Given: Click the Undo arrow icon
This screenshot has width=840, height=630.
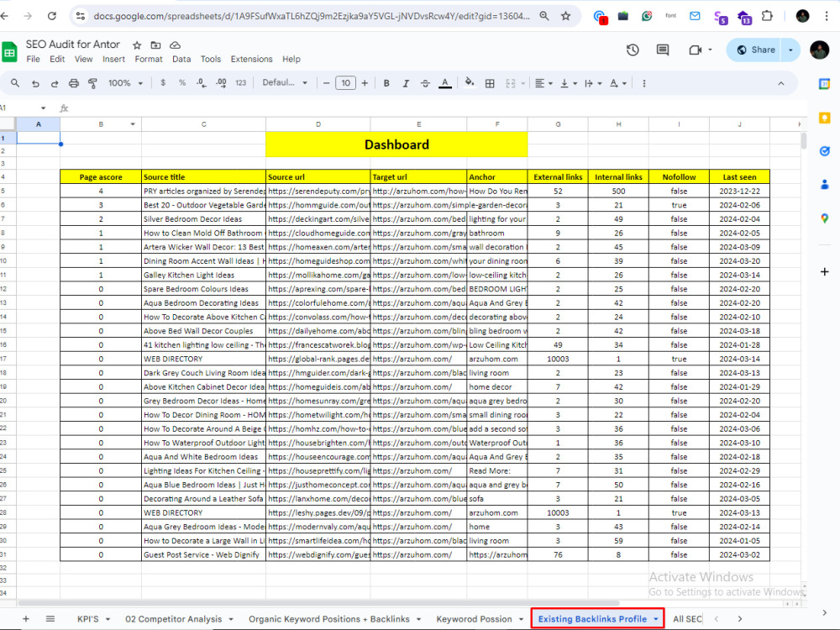Looking at the screenshot, I should (x=35, y=83).
